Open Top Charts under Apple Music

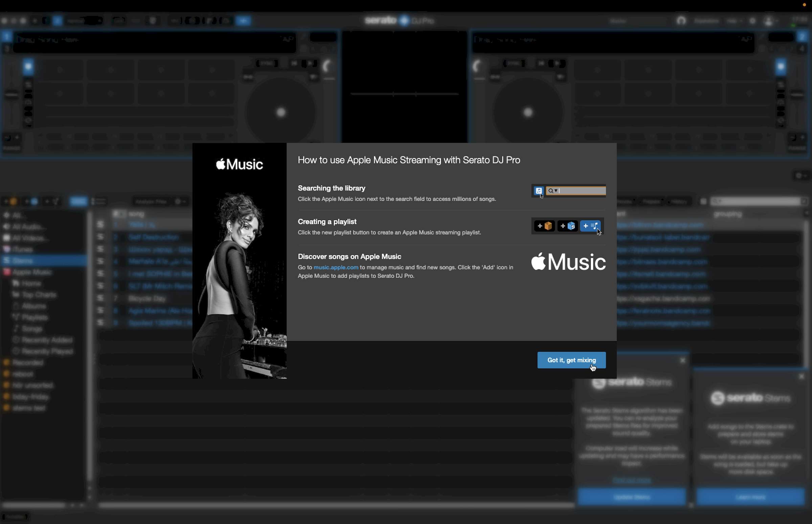click(x=34, y=294)
